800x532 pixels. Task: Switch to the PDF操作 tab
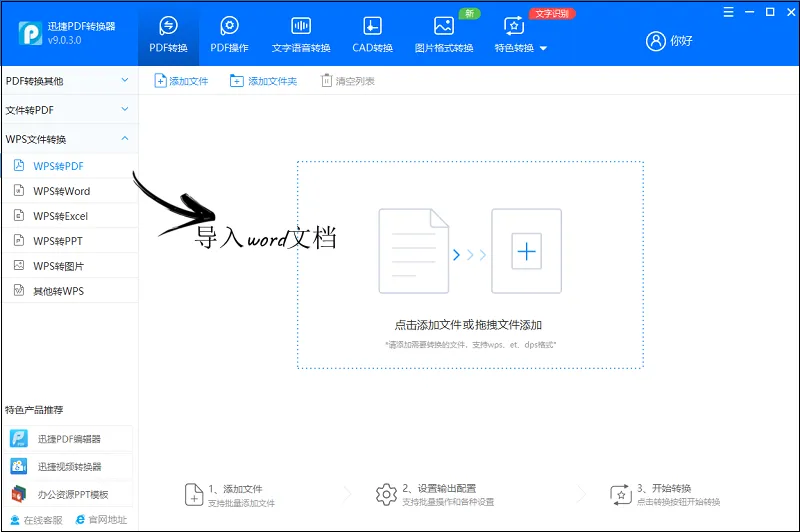pyautogui.click(x=229, y=34)
